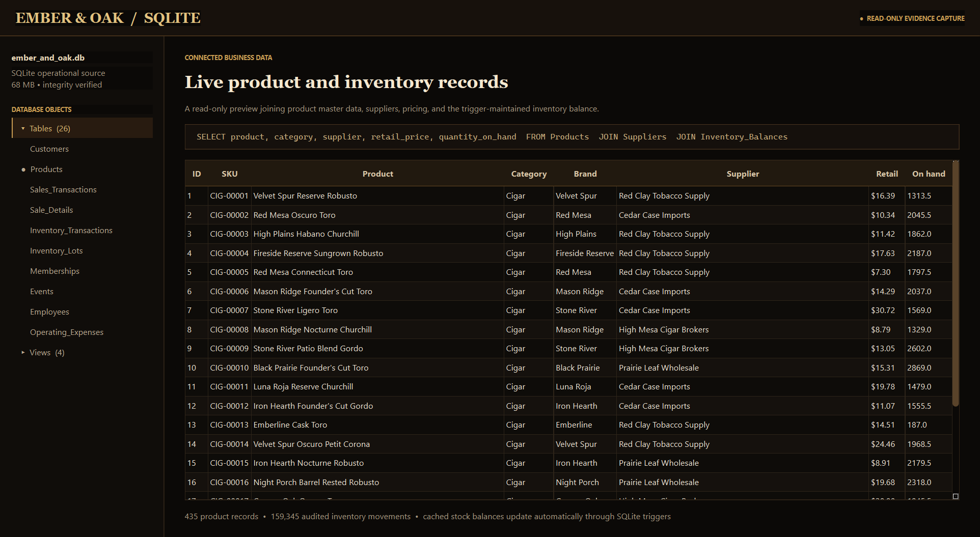Select the Black Prairie Founder's Cut Toro cell
Screen dimensions: 980x537
click(378, 368)
